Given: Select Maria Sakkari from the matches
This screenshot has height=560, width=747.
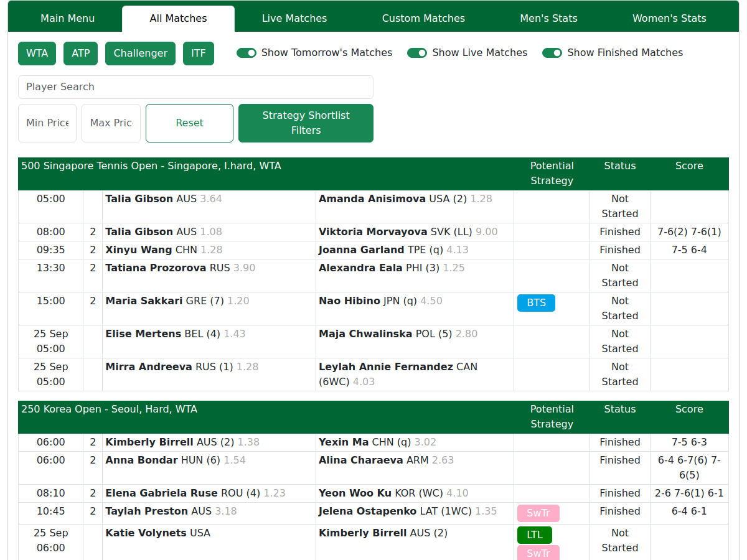Looking at the screenshot, I should [144, 301].
